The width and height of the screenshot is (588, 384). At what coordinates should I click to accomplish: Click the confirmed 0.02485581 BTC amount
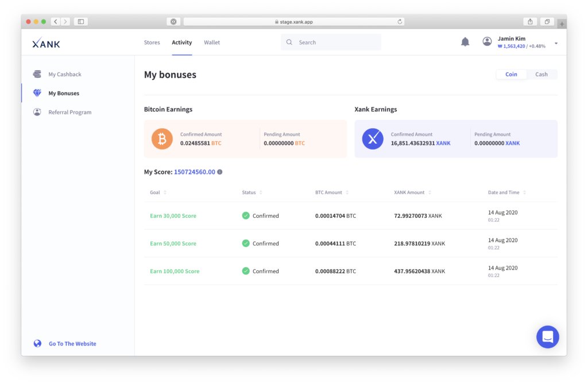200,143
